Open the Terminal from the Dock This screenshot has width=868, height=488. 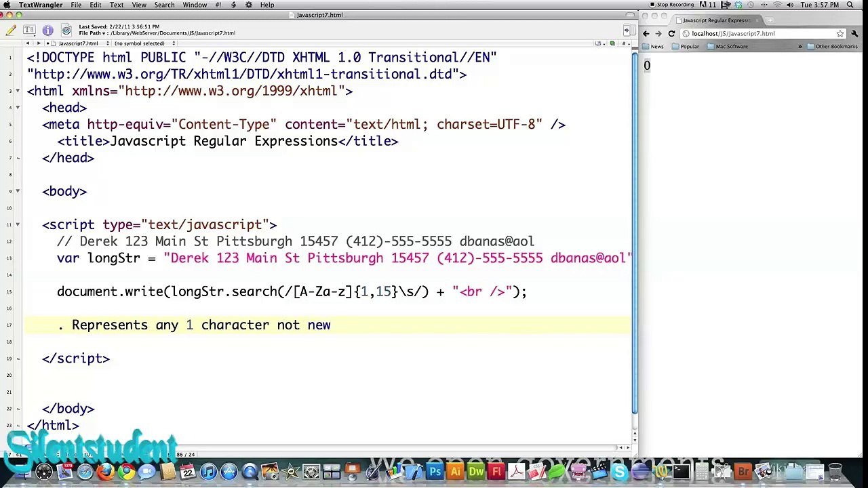pos(681,471)
